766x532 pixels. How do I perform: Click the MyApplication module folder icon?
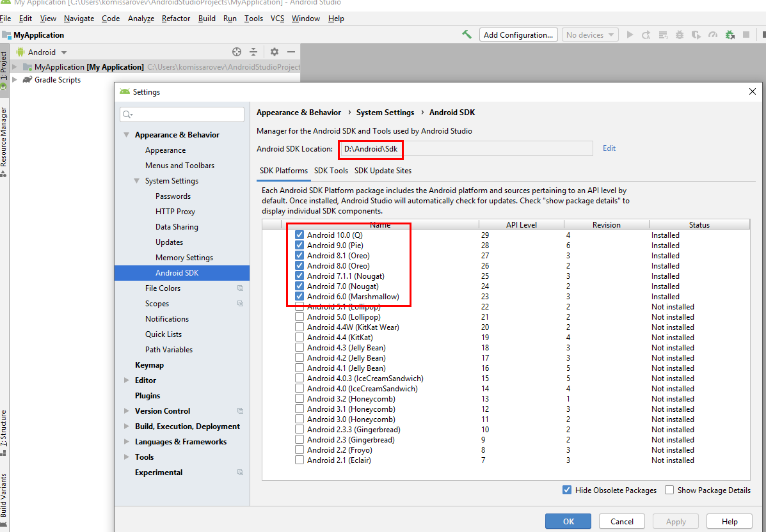[x=28, y=67]
